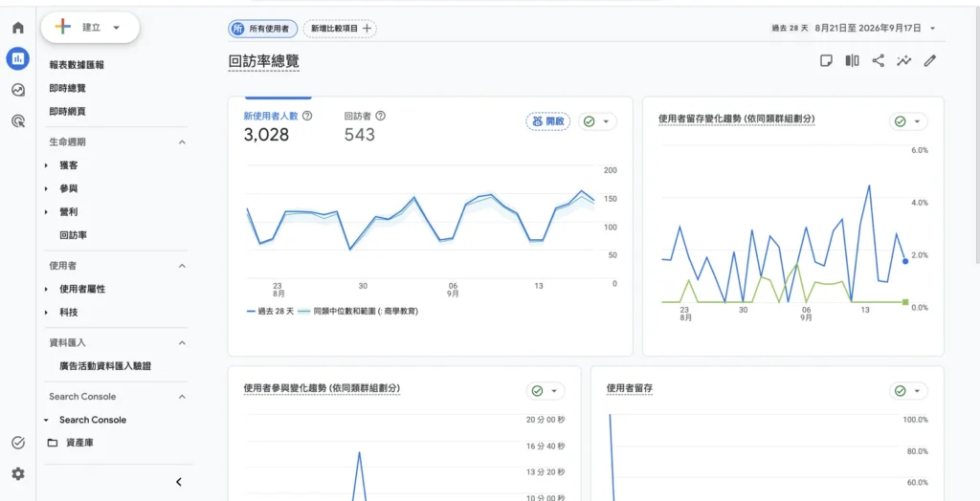Image resolution: width=980 pixels, height=501 pixels.
Task: Toggle the 開啟 benchmarking button
Action: (x=548, y=121)
